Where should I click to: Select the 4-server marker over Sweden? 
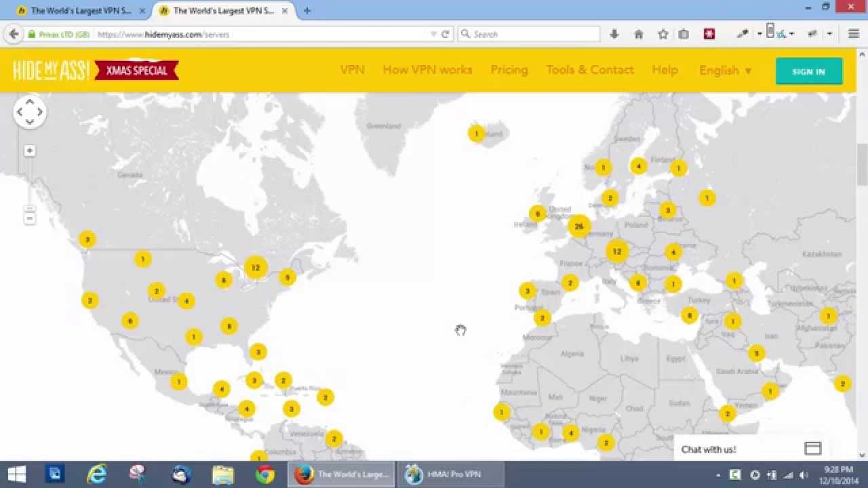click(x=638, y=165)
